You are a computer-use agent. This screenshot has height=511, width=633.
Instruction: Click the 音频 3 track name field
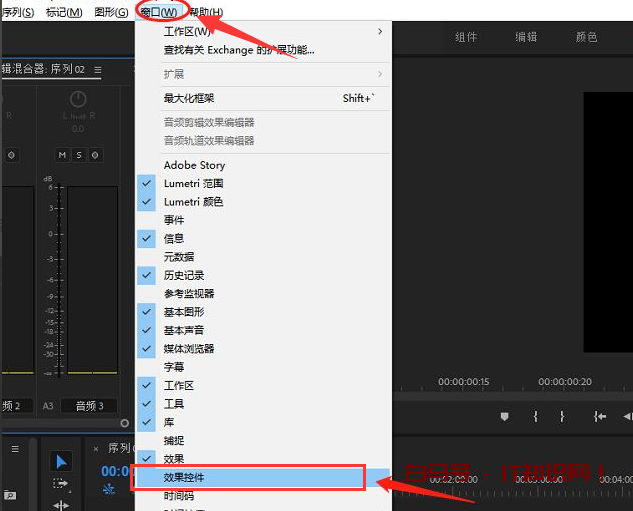click(88, 405)
